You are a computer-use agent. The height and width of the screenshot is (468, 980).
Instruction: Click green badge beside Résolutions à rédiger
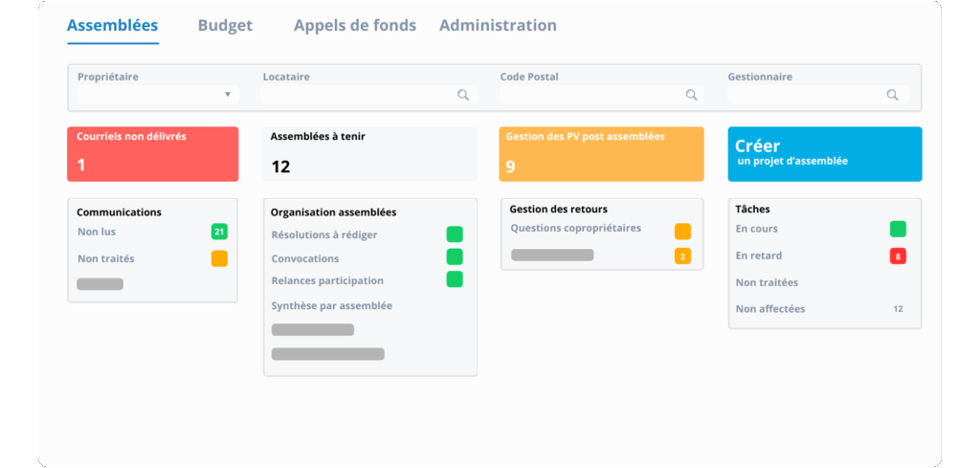coord(455,234)
